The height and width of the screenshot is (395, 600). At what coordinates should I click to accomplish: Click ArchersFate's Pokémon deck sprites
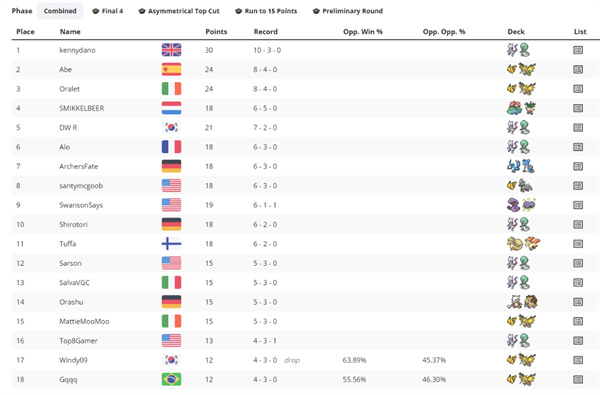tap(521, 166)
